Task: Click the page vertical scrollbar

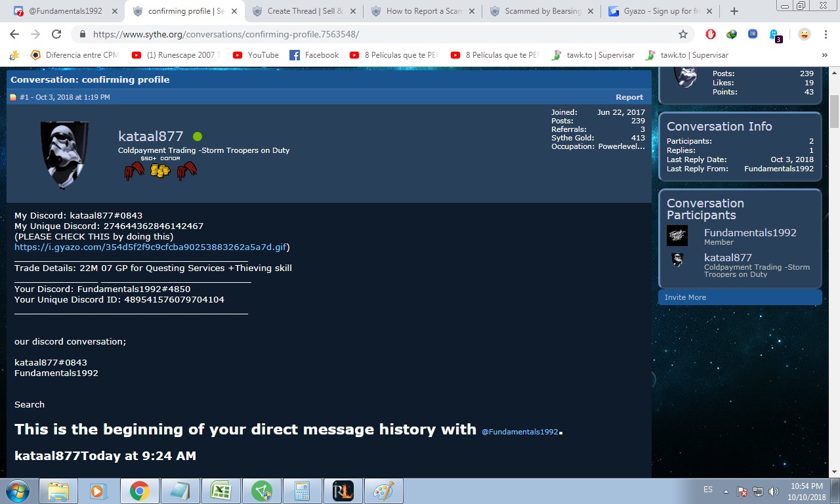Action: (x=834, y=112)
